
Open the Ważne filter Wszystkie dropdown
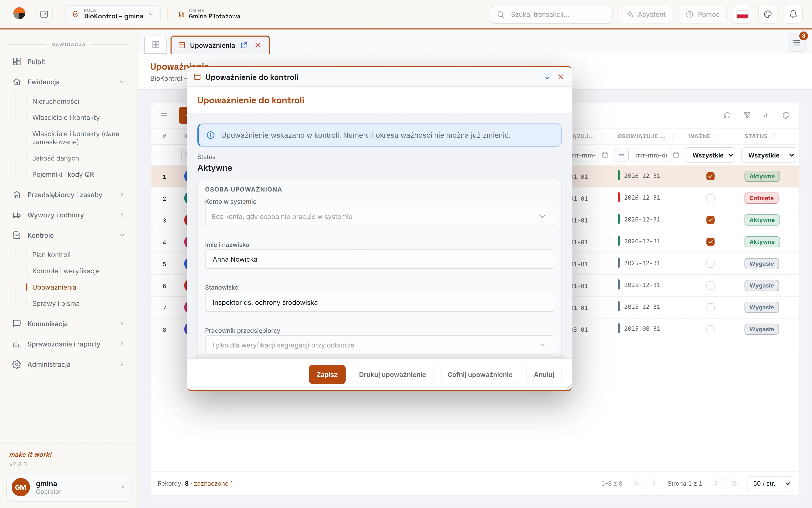point(710,155)
